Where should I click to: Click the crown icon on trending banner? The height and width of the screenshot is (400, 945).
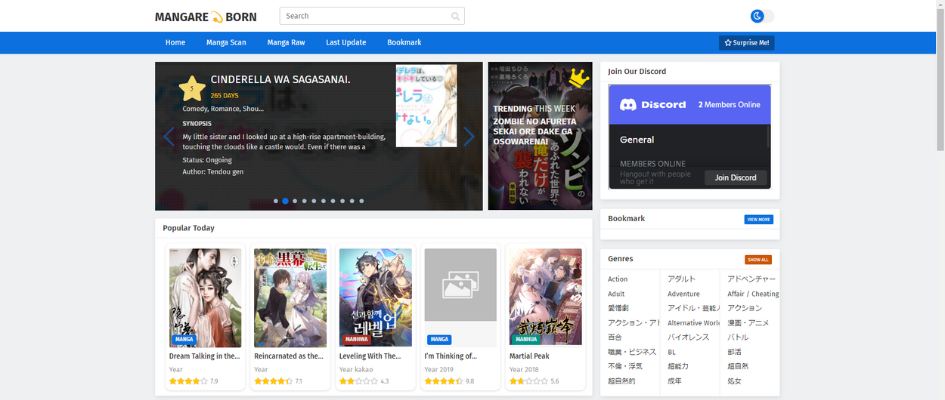(577, 77)
